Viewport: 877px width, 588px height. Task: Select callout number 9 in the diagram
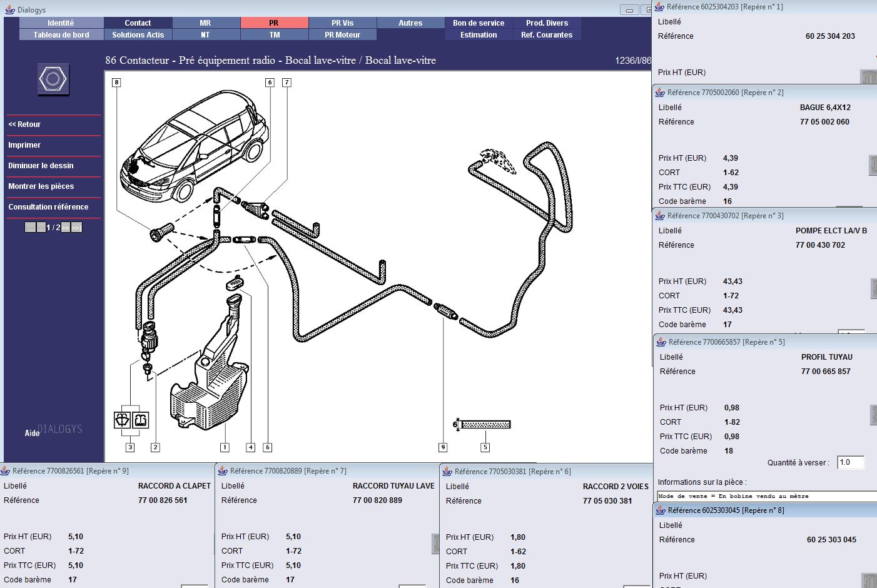pyautogui.click(x=443, y=447)
